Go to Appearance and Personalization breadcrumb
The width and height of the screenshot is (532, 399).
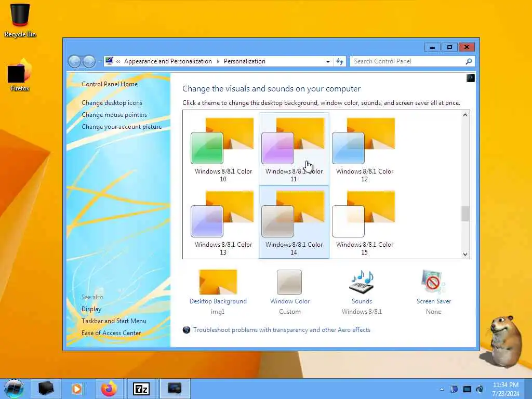point(168,61)
